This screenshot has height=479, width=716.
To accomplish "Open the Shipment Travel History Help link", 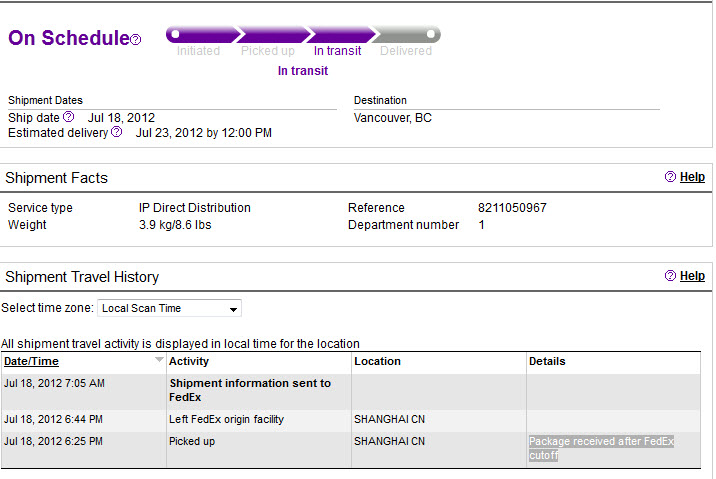I will pos(692,276).
